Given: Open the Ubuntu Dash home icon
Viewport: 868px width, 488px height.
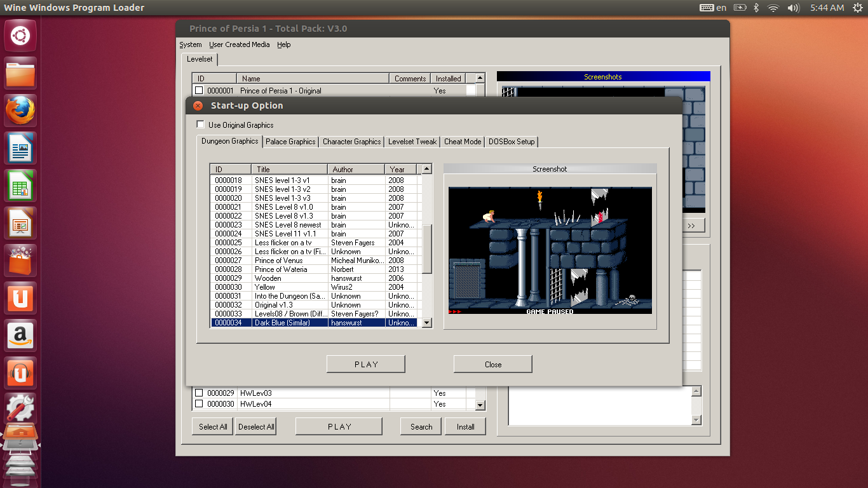Looking at the screenshot, I should click(x=20, y=36).
